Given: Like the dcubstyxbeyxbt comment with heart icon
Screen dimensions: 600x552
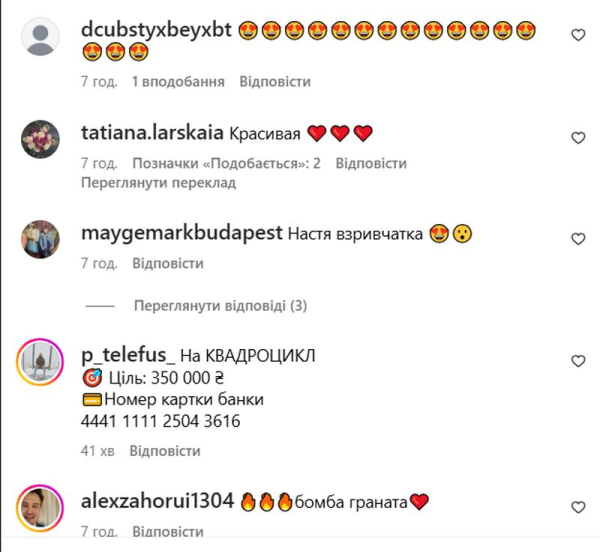Looking at the screenshot, I should click(x=578, y=35).
